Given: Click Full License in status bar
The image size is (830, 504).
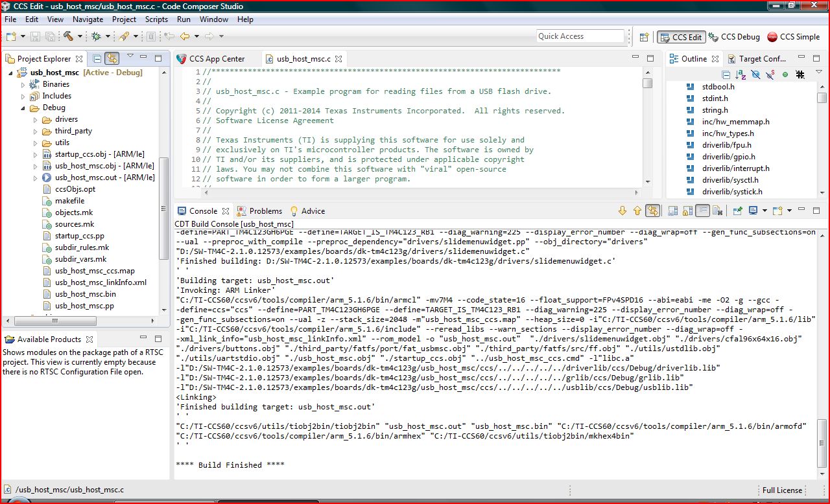Looking at the screenshot, I should pos(782,490).
